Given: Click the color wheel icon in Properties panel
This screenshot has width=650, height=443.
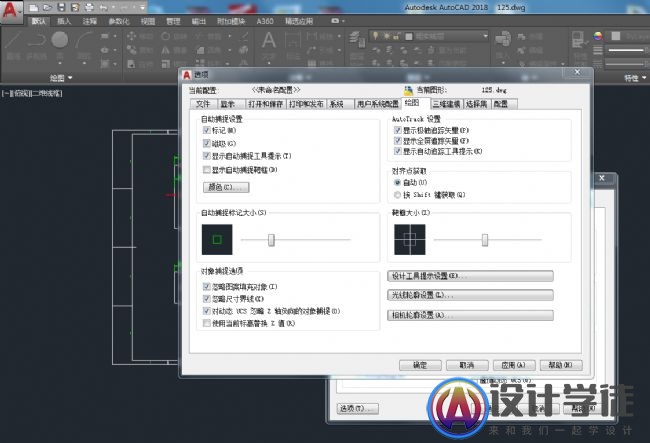Looking at the screenshot, I should pos(597,36).
